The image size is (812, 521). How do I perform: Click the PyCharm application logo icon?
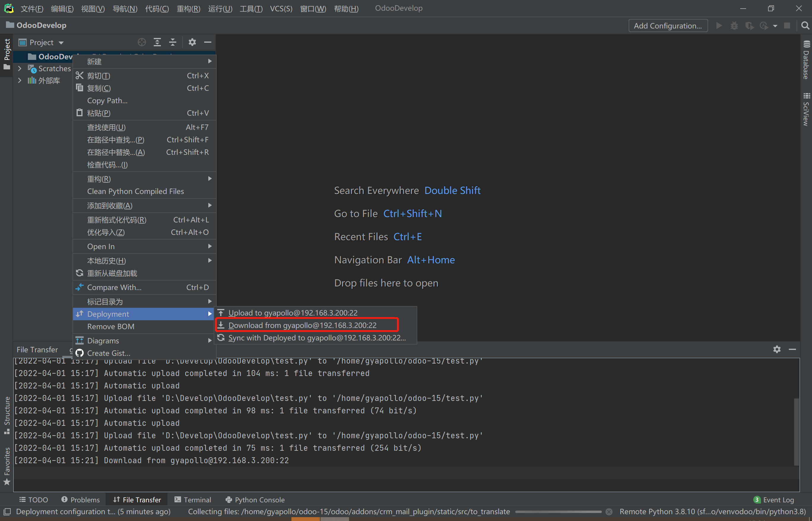[x=9, y=8]
